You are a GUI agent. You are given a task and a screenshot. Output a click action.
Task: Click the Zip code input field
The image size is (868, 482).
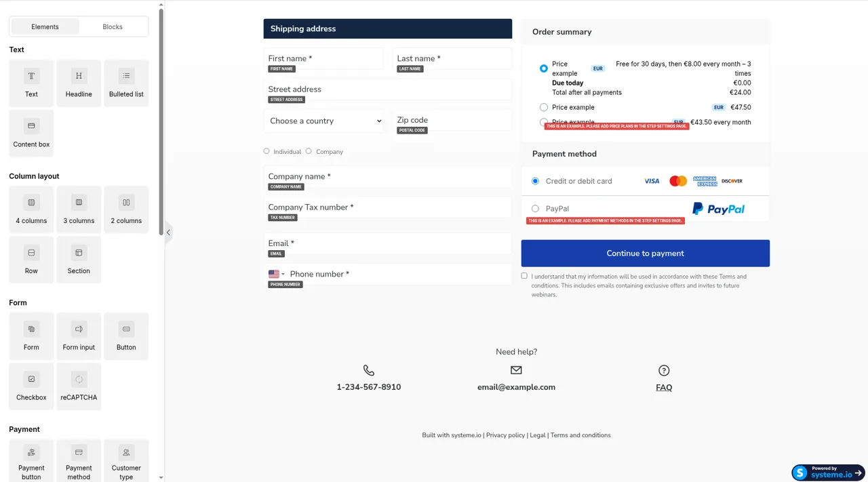click(x=452, y=120)
